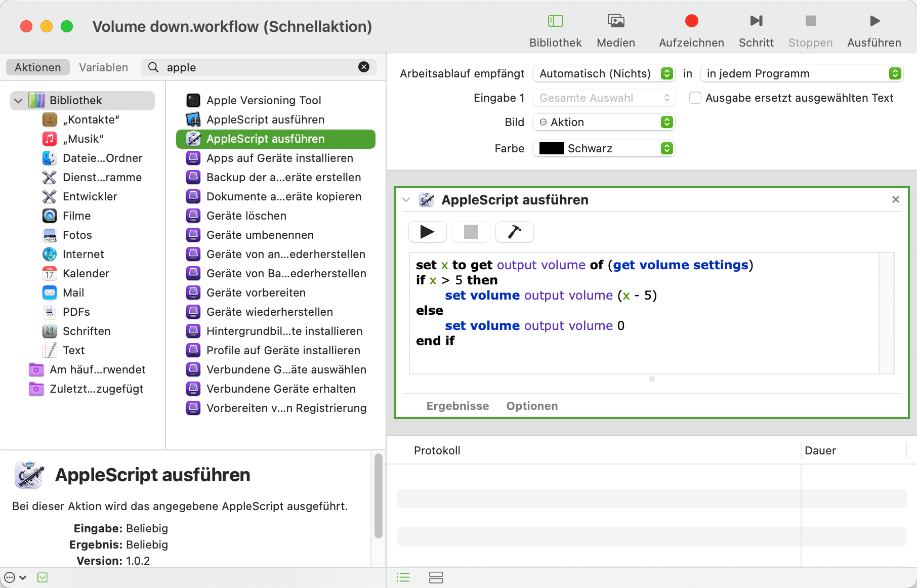Open the Eingabe Gesamte Auswahl dropdown
The image size is (917, 588).
604,98
